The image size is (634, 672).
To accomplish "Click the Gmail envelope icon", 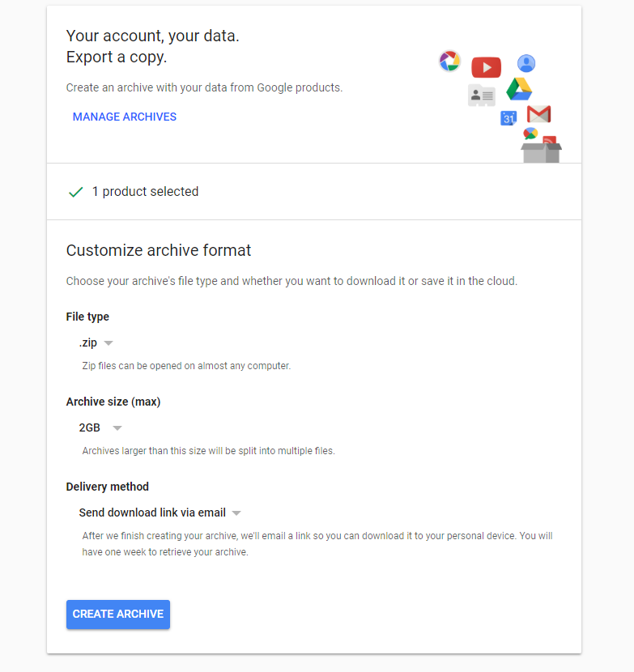I will point(538,114).
